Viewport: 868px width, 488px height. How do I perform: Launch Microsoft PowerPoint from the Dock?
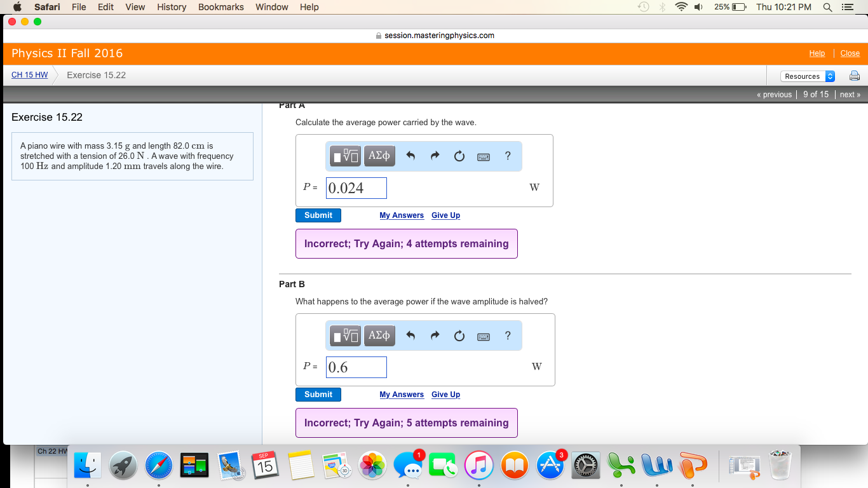pyautogui.click(x=693, y=466)
